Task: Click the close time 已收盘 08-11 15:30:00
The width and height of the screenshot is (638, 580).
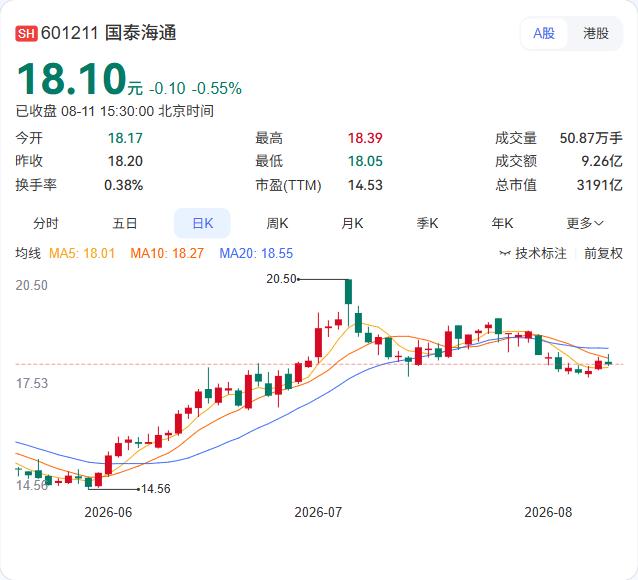Action: 85,111
